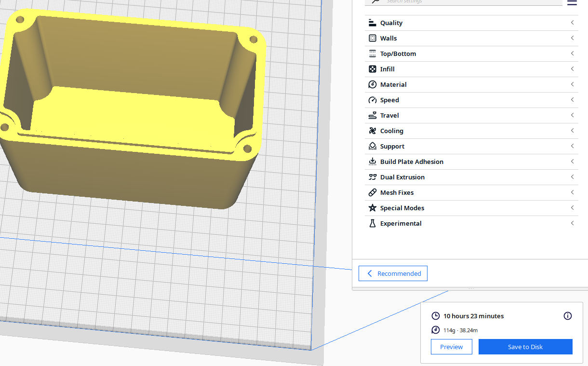
Task: Click the Cooling fan icon
Action: (x=372, y=131)
